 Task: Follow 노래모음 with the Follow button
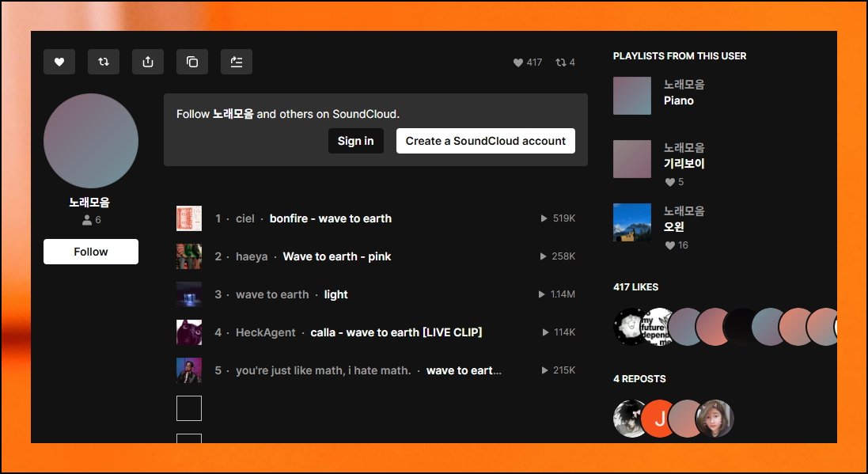coord(91,252)
